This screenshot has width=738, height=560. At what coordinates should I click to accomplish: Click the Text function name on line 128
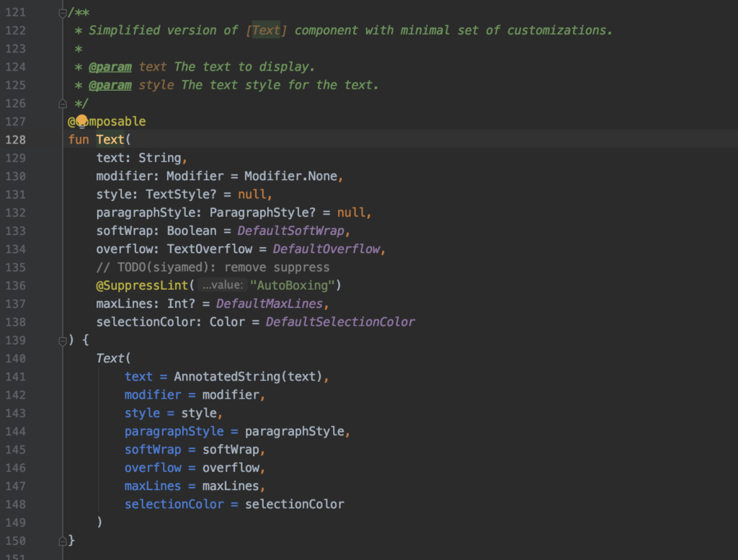point(110,140)
